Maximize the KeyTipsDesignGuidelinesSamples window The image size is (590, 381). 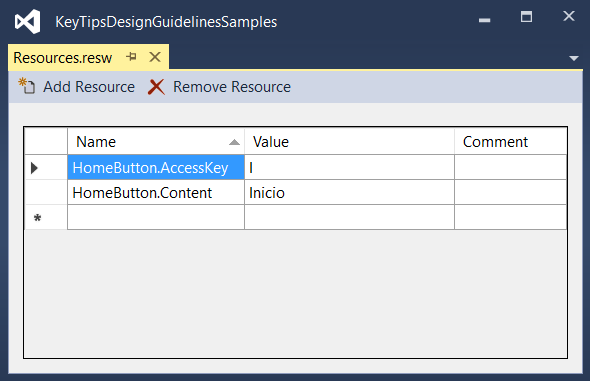pyautogui.click(x=526, y=17)
